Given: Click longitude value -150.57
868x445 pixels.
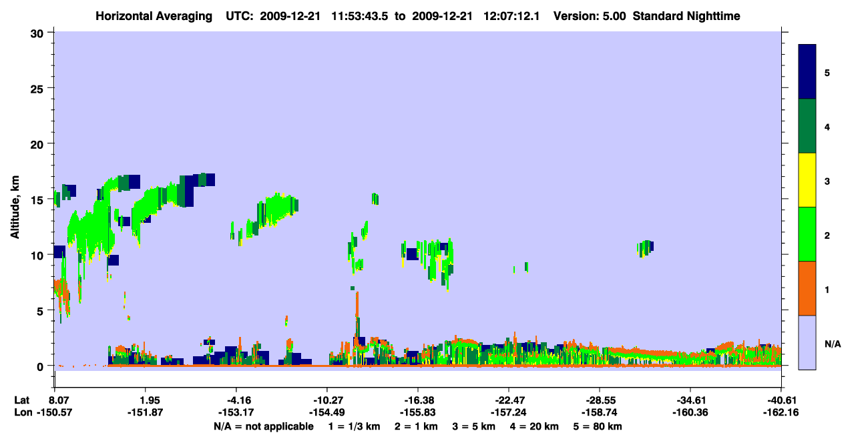Looking at the screenshot, I should coord(55,413).
